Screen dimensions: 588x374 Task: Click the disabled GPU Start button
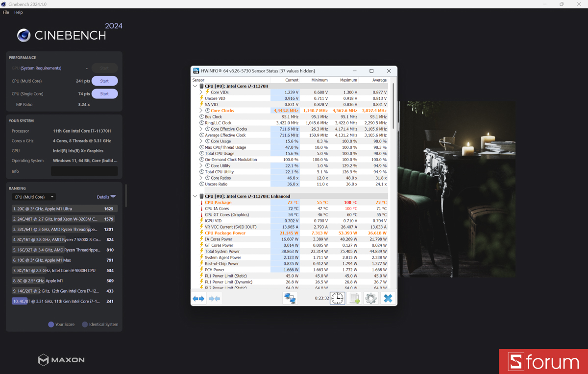104,68
